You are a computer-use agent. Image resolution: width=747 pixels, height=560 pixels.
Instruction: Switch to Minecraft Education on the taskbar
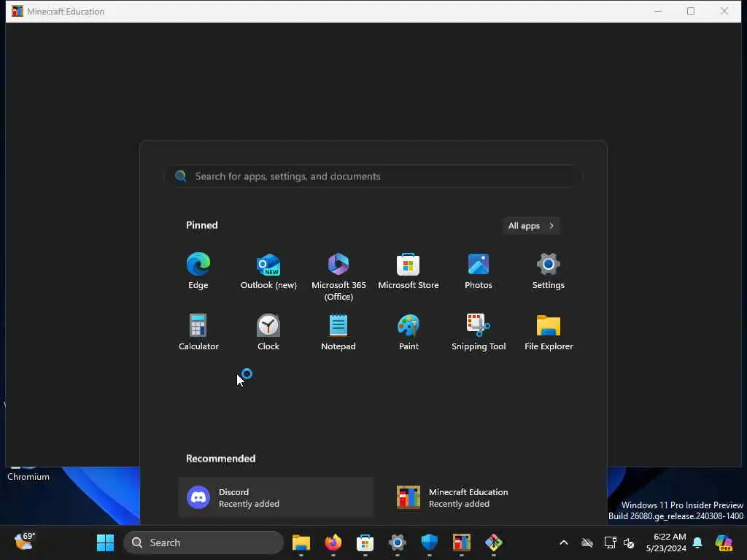(x=461, y=542)
